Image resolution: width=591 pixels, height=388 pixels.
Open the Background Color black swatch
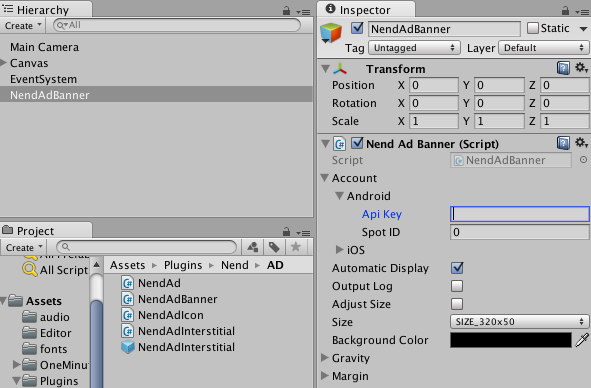511,340
